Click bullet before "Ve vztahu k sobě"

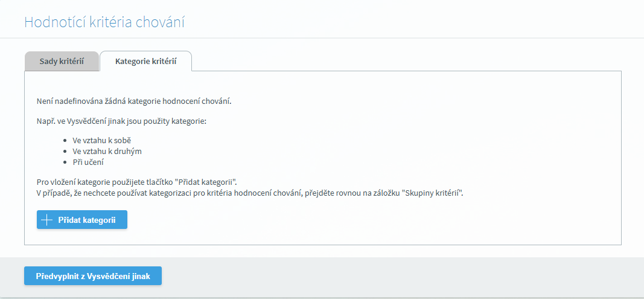[65, 140]
